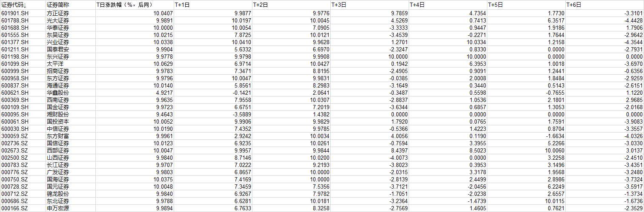Click stock code 002673.SZ
The width and height of the screenshot is (644, 212).
tap(15, 150)
